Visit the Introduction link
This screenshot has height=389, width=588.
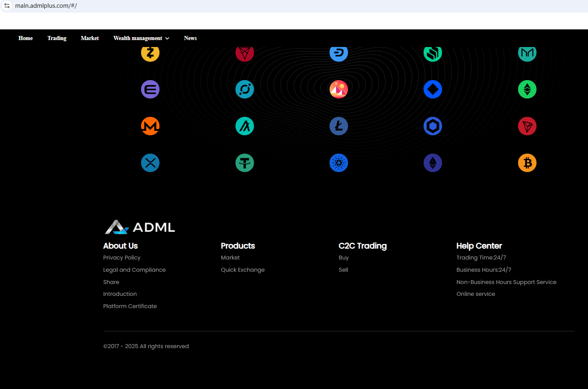[x=120, y=294]
